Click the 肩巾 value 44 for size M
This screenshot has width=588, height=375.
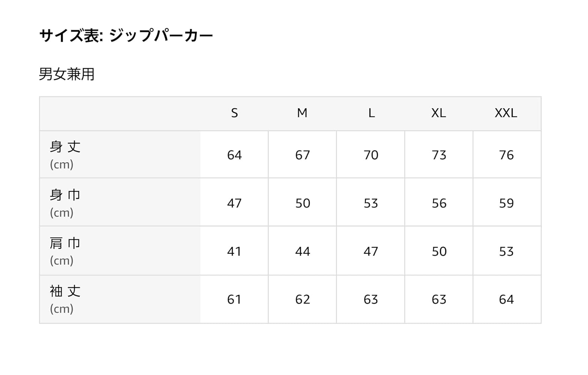(302, 251)
